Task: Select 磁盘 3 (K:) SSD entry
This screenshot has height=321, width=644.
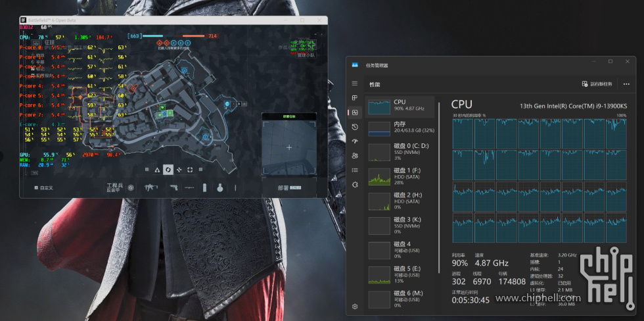Action: [400, 225]
